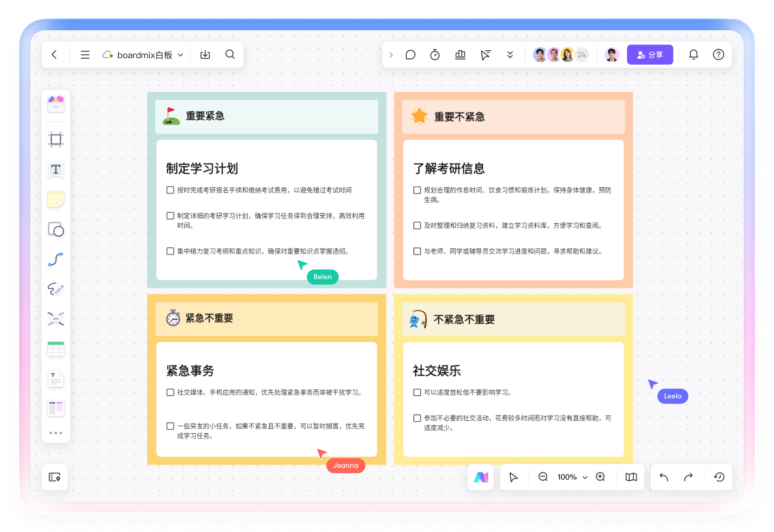Click the 分享 share button
774x532 pixels.
click(649, 55)
